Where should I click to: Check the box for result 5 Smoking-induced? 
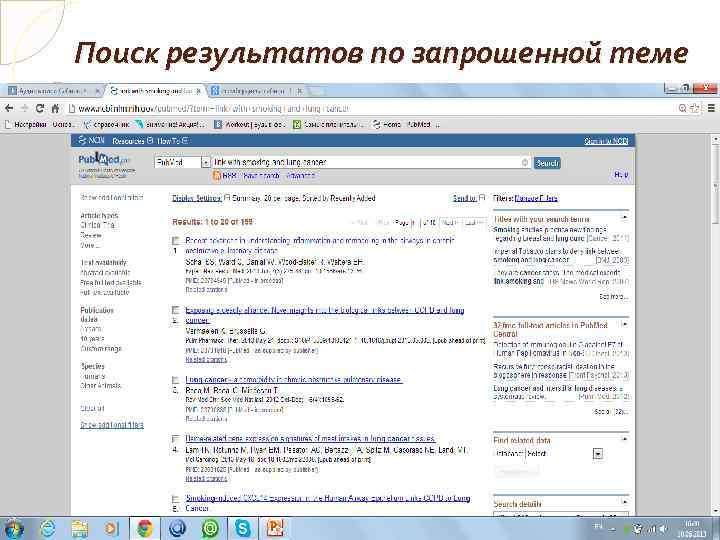pyautogui.click(x=175, y=499)
